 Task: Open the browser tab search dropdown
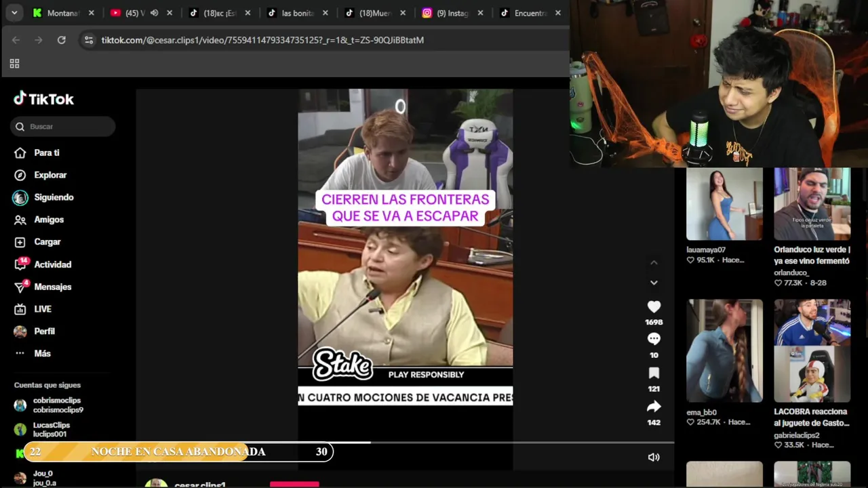(14, 13)
